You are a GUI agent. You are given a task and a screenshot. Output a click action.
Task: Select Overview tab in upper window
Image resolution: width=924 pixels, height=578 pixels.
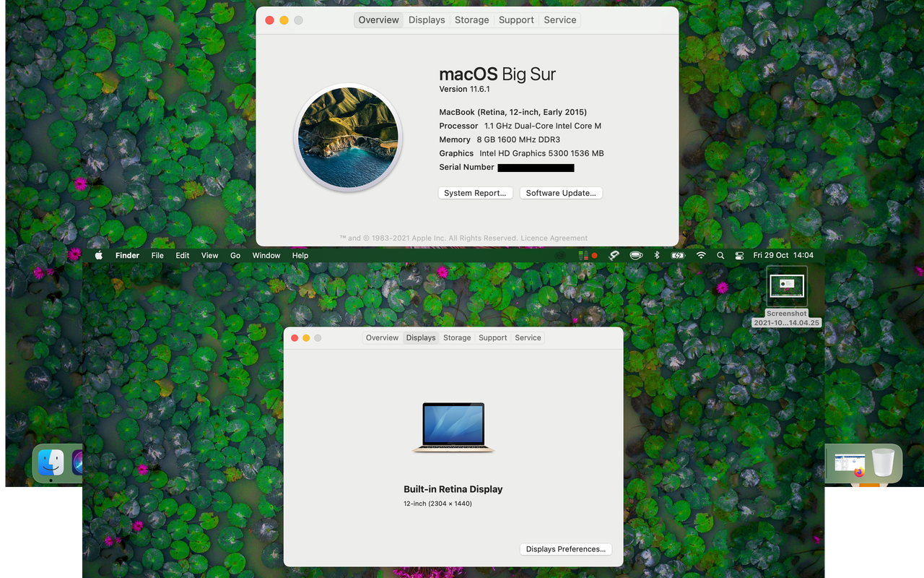pos(378,20)
